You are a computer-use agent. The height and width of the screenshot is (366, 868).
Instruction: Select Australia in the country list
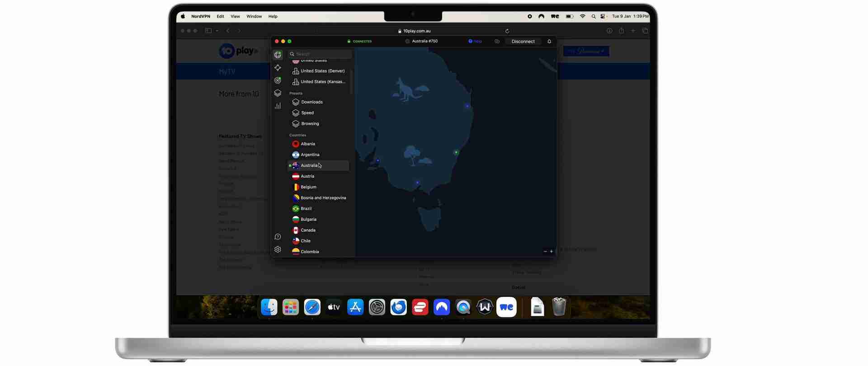click(319, 166)
